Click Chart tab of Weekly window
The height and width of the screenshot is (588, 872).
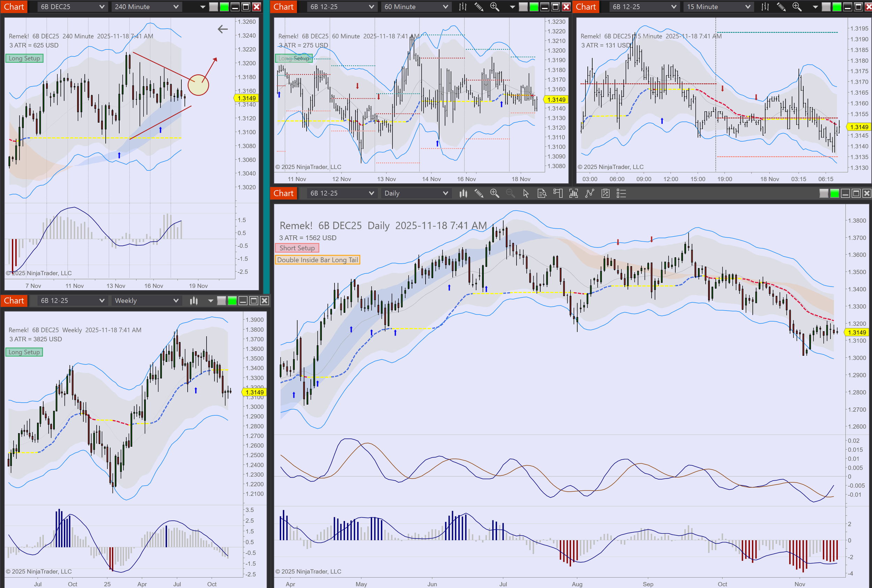pyautogui.click(x=14, y=301)
